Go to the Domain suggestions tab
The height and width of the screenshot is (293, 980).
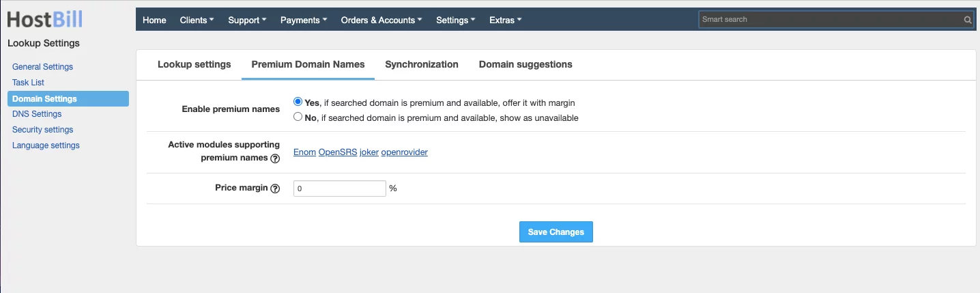pos(525,64)
